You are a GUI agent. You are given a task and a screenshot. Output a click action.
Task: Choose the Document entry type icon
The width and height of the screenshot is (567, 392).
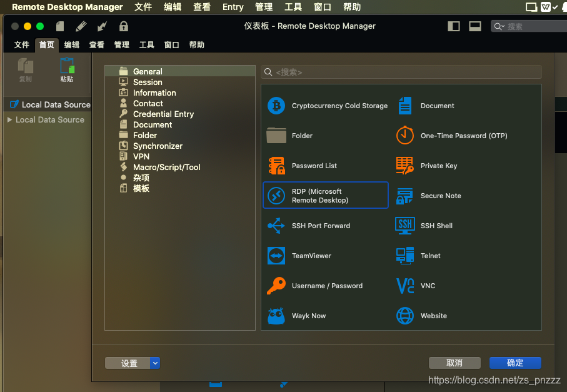point(405,106)
